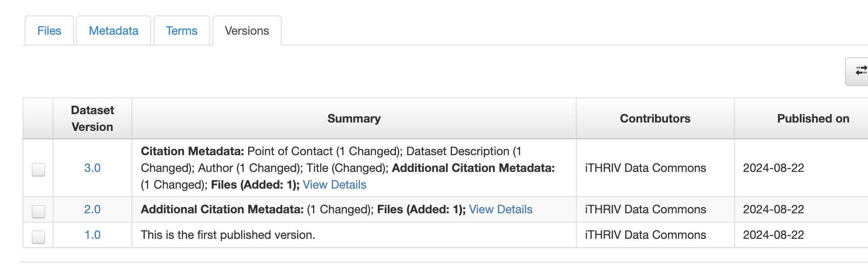Click the Contributors column header
Screen dimensions: 868x266
coord(655,119)
